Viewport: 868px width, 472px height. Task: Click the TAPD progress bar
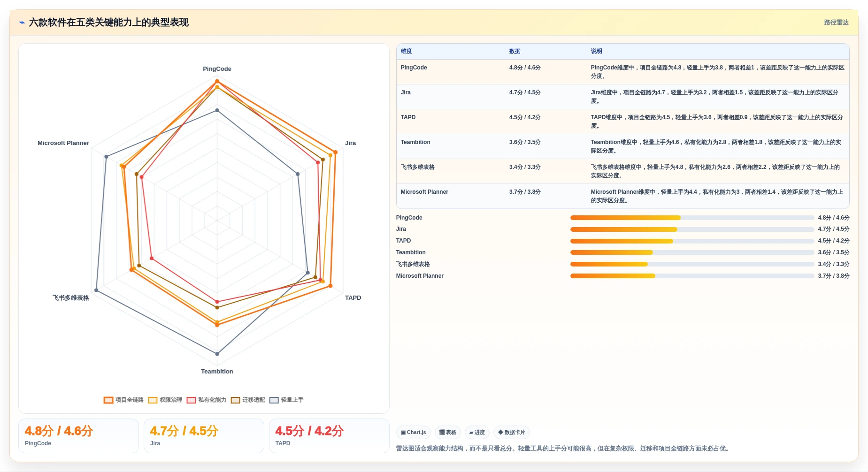point(692,241)
